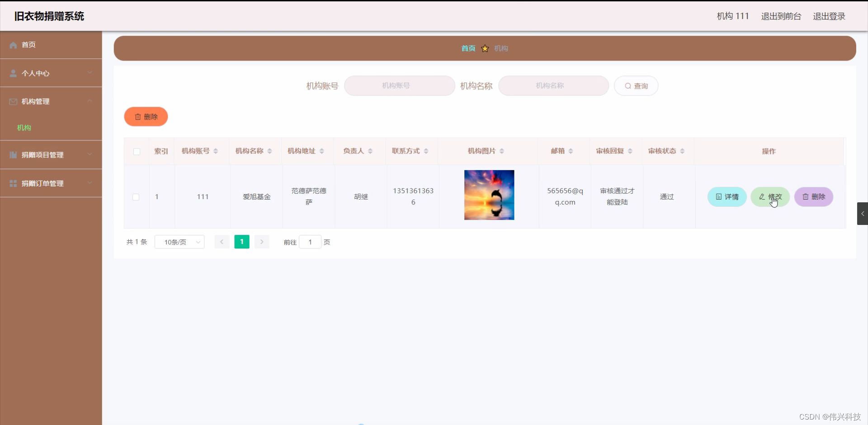Open 退出到前台 in the top navigation
Viewport: 868px width, 425px height.
pos(781,16)
